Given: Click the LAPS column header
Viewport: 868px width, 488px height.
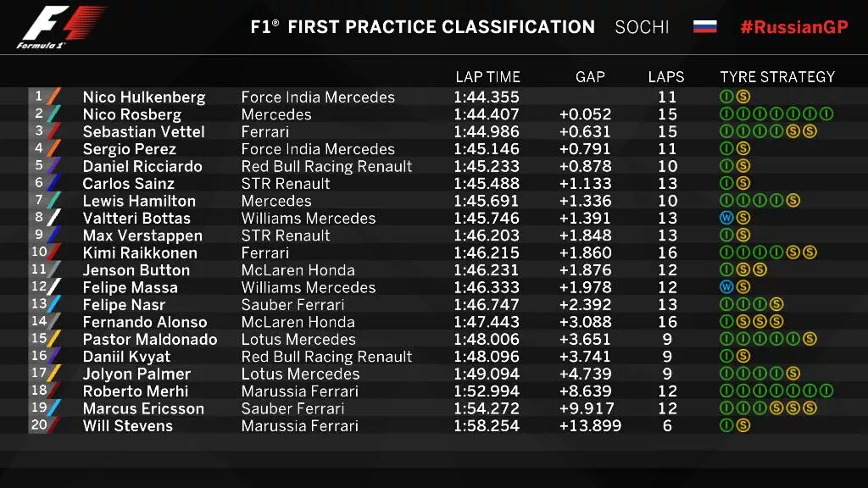Looking at the screenshot, I should [x=666, y=77].
